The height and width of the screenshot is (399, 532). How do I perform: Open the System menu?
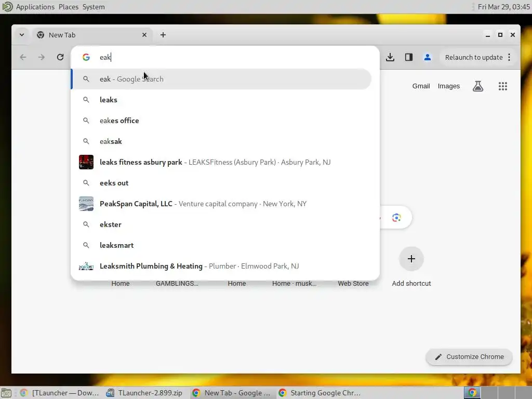[94, 7]
